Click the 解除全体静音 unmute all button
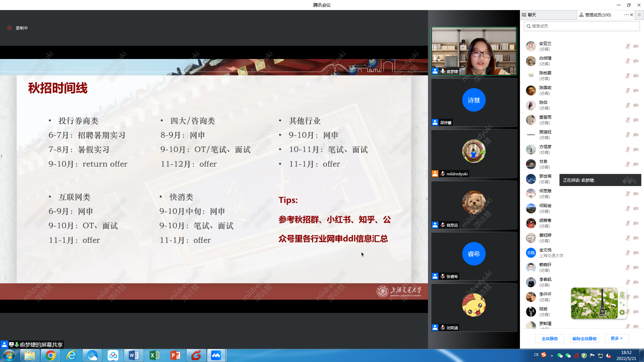This screenshot has height=362, width=644. [584, 339]
